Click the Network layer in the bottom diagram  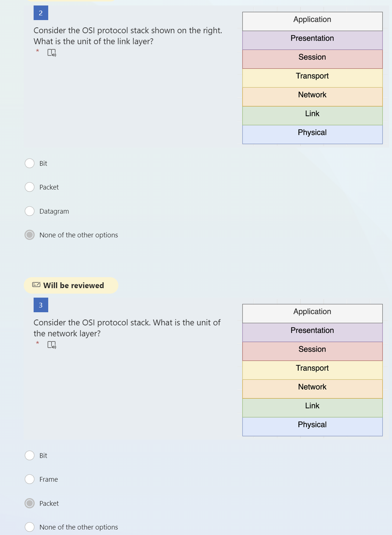tap(312, 387)
